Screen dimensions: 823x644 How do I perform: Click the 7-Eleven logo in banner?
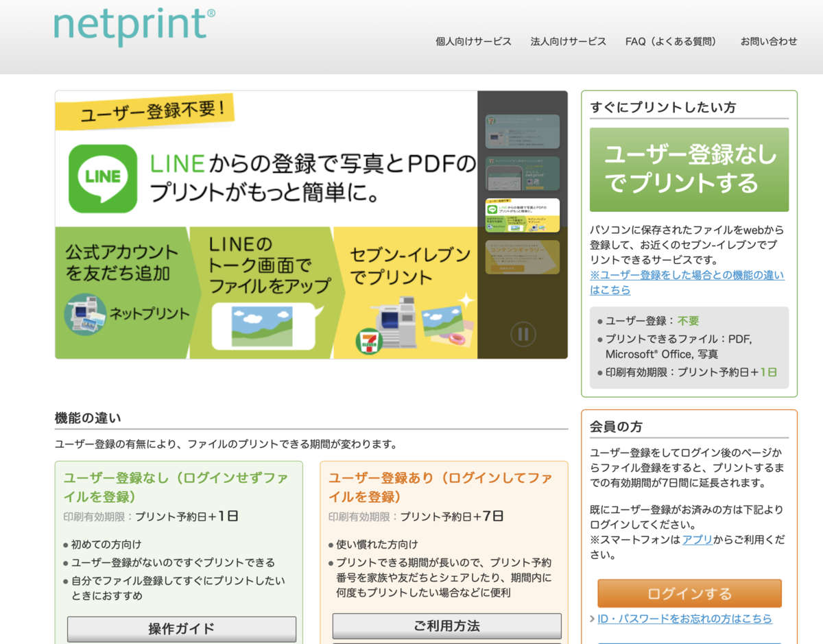coord(369,342)
